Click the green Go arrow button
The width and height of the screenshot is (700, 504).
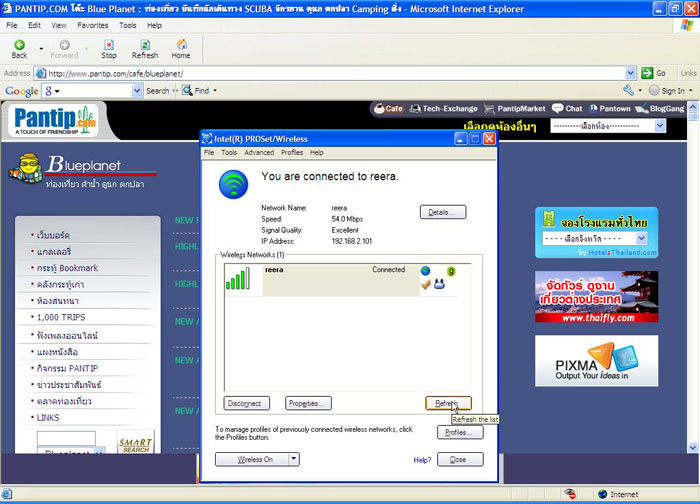pyautogui.click(x=647, y=73)
